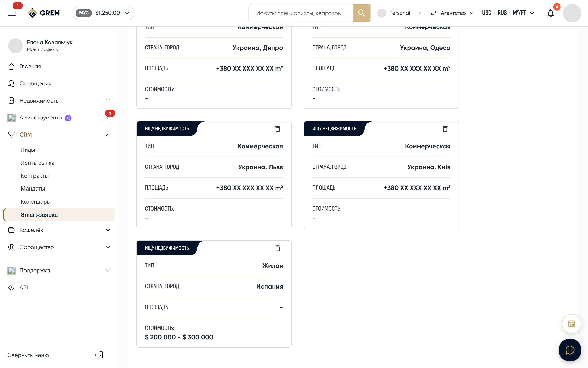Click the Украина, Одеса value
Viewport: 588px width, 368px height.
tap(425, 48)
